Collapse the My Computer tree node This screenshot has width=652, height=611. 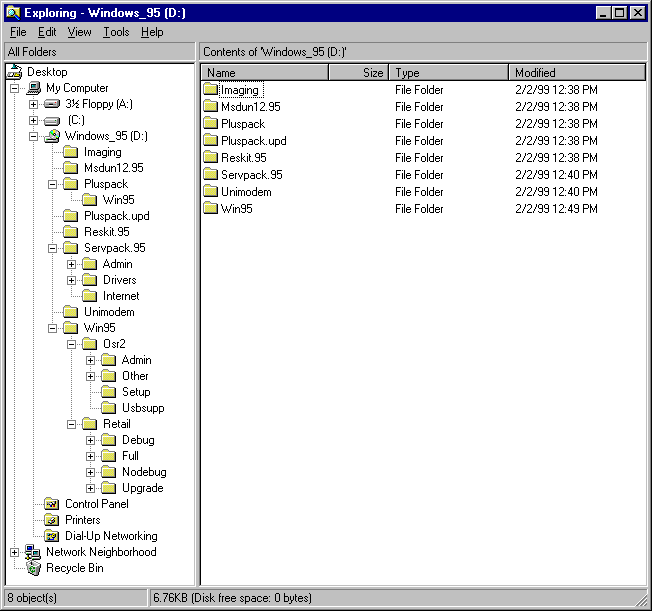tap(15, 88)
